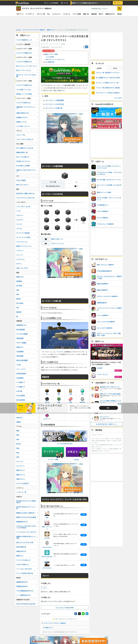Click the >>23 reply reference link

click(44, 588)
